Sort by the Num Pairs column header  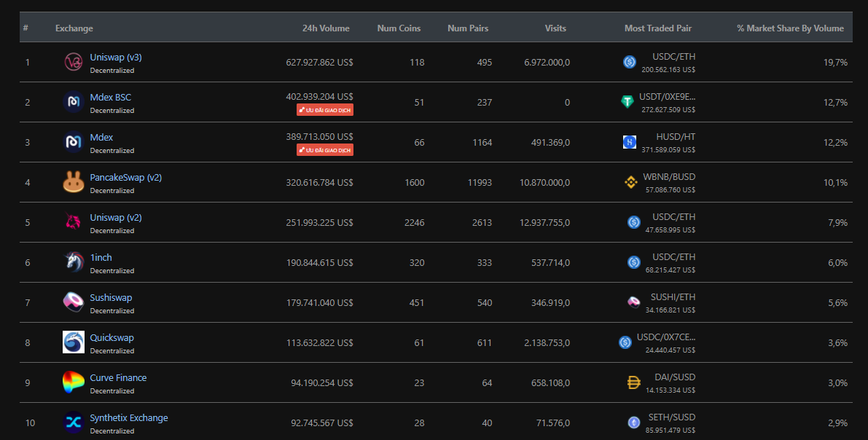(x=468, y=28)
